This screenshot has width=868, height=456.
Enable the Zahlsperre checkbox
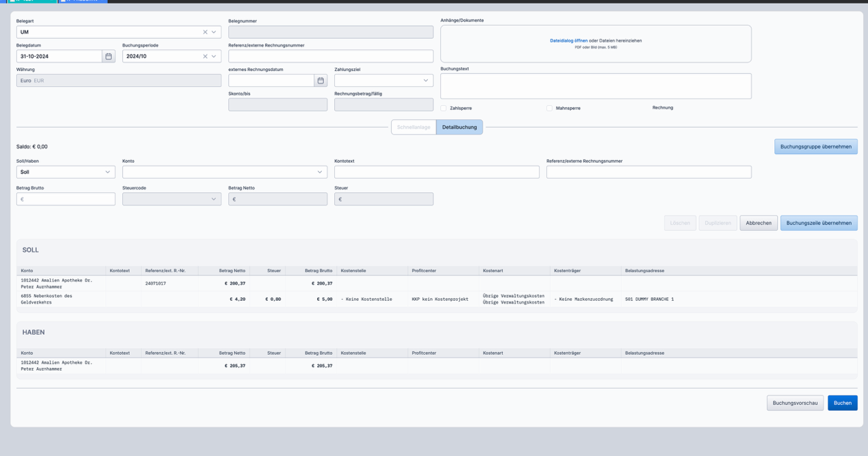pos(444,108)
